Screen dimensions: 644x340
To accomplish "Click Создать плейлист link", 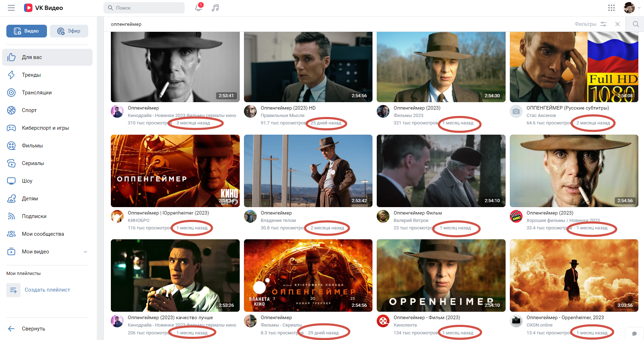I will [47, 290].
